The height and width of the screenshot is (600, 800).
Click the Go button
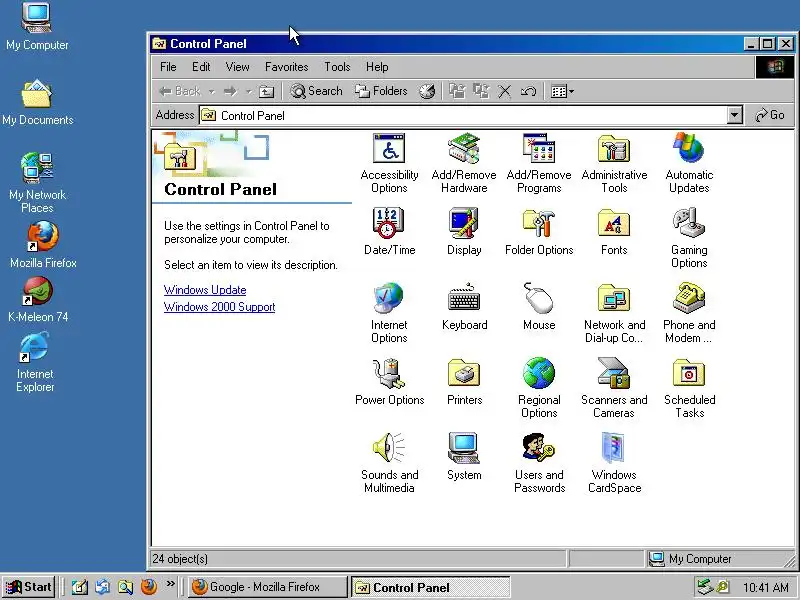click(770, 115)
